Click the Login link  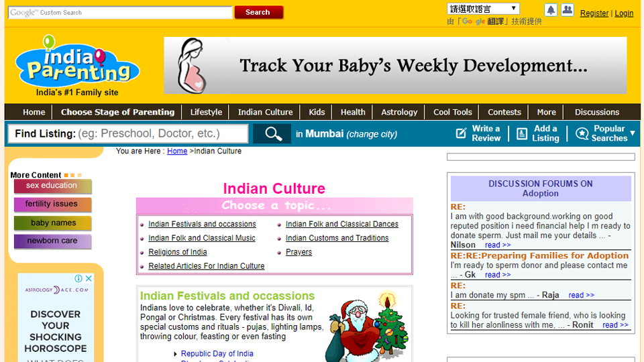[624, 13]
